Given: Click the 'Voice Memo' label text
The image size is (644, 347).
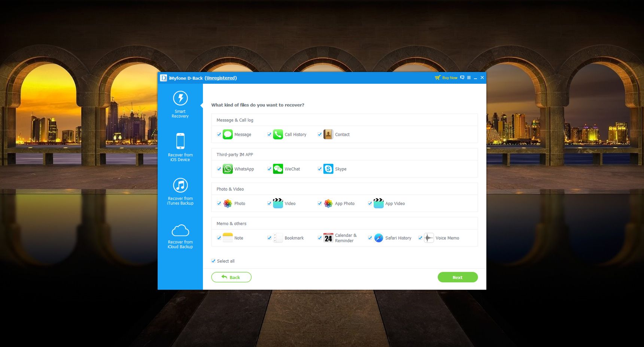Looking at the screenshot, I should (447, 238).
